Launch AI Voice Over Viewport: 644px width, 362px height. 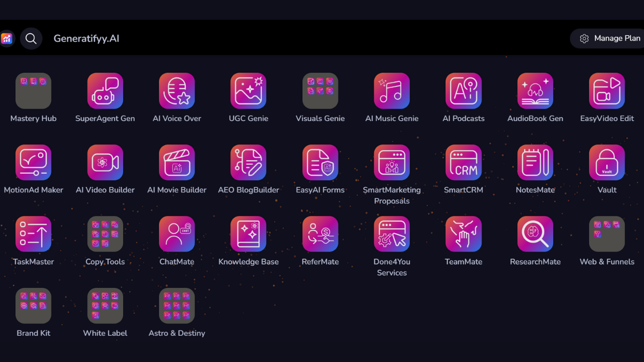(x=177, y=91)
